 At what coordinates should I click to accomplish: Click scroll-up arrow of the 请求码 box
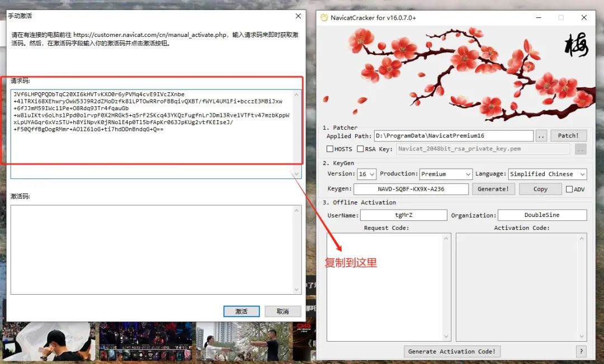[296, 94]
